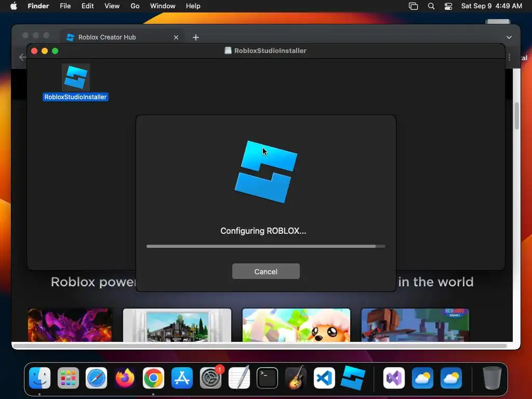
Task: Close the RobloxStudioInstaller Finder window
Action: coord(34,51)
